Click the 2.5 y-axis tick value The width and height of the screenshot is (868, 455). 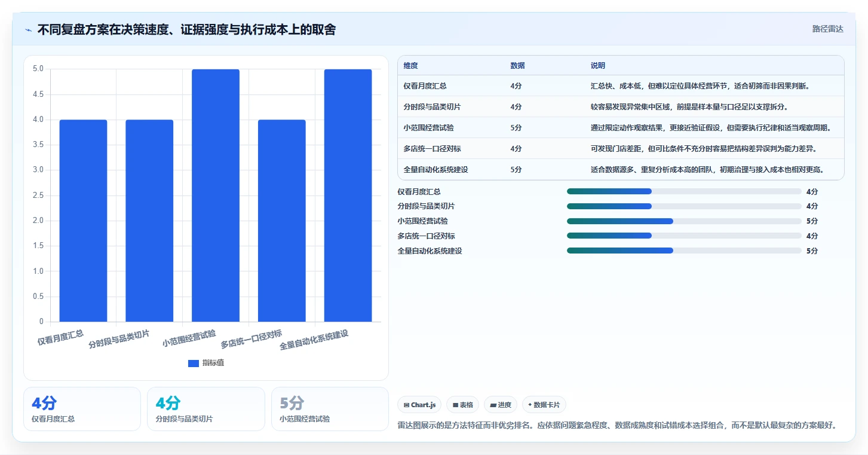[x=38, y=196]
